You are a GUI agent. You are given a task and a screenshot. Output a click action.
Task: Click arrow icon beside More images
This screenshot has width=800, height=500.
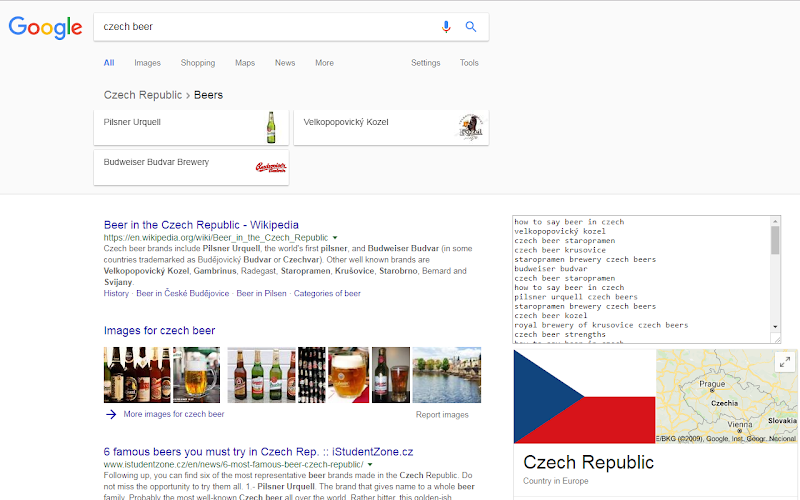coord(111,414)
